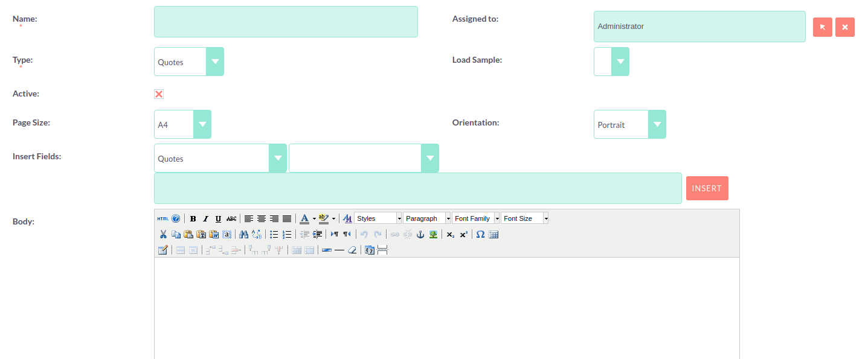Toggle bold formatting in the editor
Screen dimensions: 868x359
click(193, 218)
